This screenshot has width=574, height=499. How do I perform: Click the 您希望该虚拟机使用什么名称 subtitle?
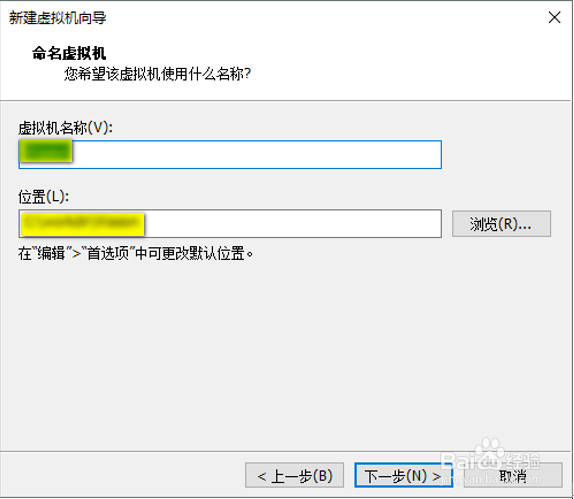click(x=157, y=74)
